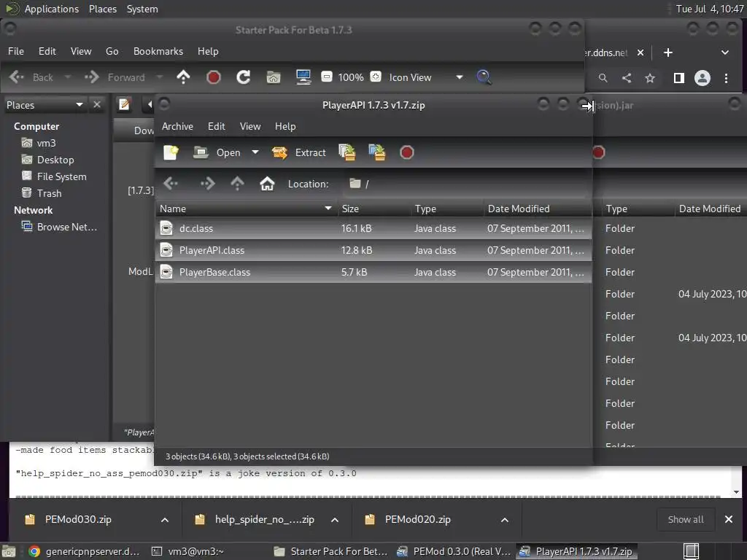Open Bookmarks menu in file manager
The width and height of the screenshot is (747, 560).
(158, 51)
